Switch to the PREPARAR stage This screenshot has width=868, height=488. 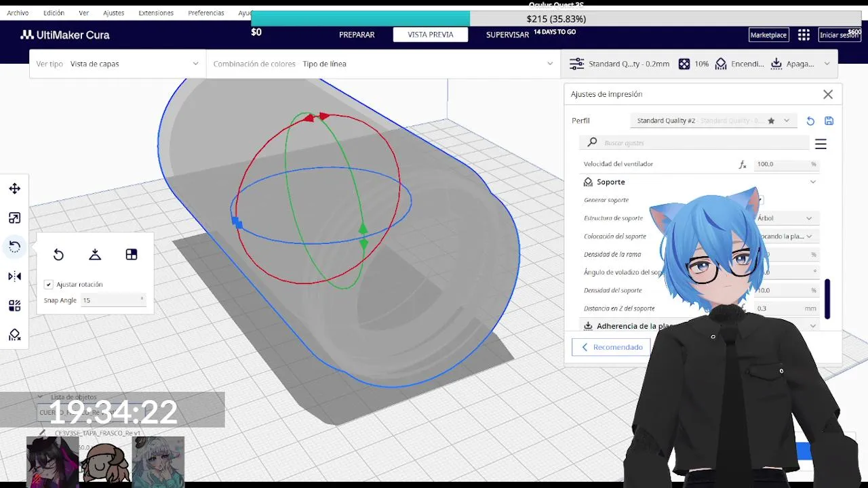(x=357, y=35)
